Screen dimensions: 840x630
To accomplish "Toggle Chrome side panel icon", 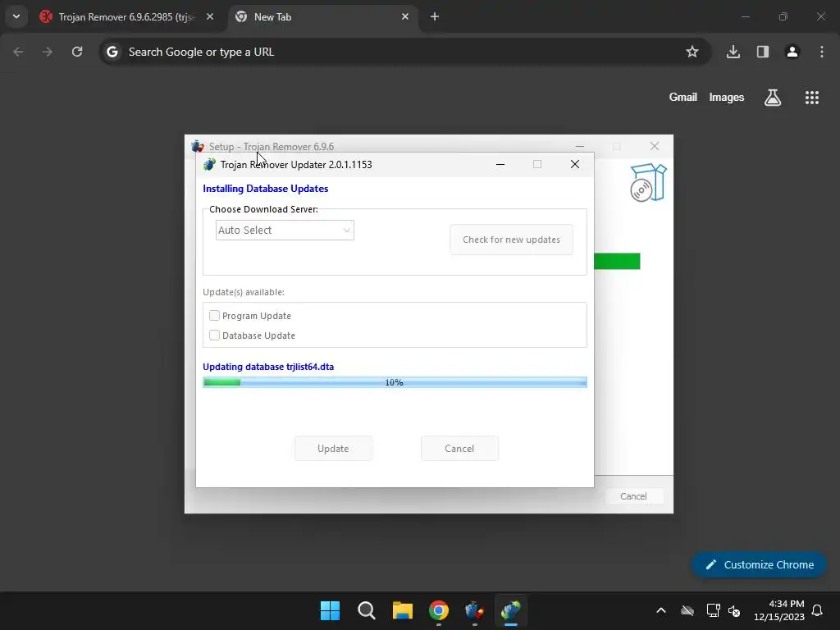I will [x=763, y=52].
